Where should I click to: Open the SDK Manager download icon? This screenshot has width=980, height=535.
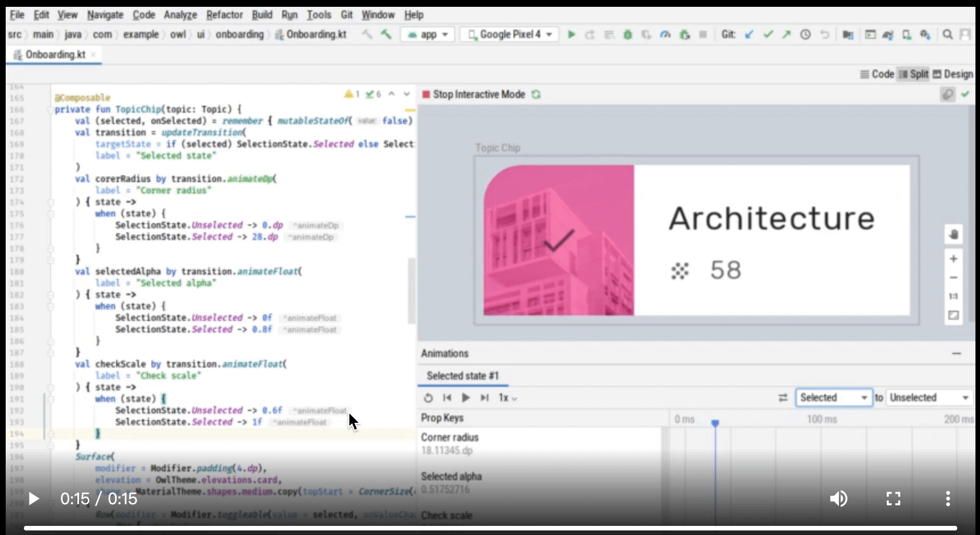coord(925,35)
